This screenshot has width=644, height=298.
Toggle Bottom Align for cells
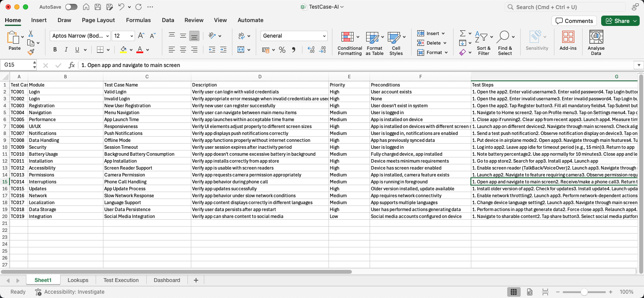[x=194, y=36]
